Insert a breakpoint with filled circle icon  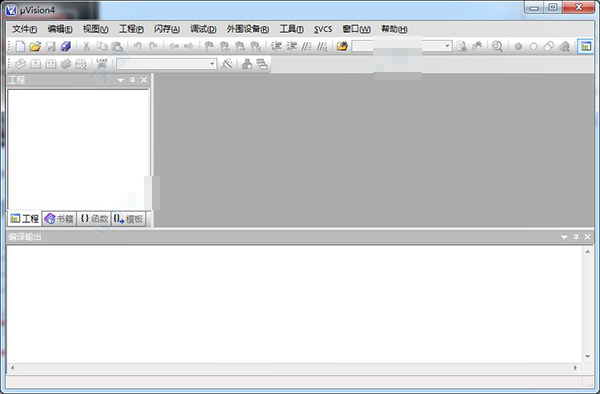[518, 46]
